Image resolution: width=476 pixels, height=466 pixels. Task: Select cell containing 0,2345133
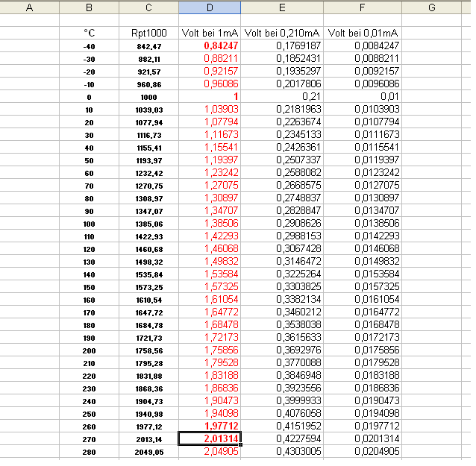tap(282, 135)
